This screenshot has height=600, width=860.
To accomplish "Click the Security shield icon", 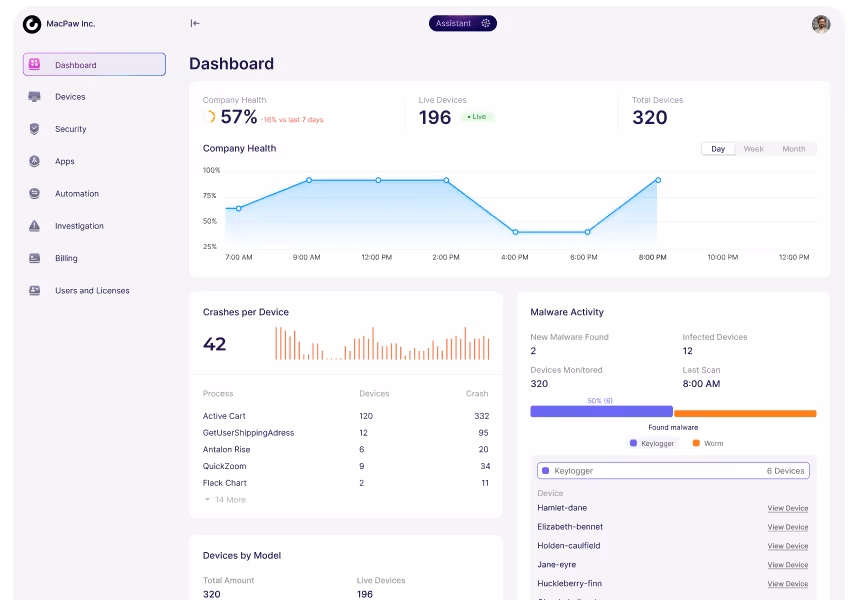I will click(34, 129).
